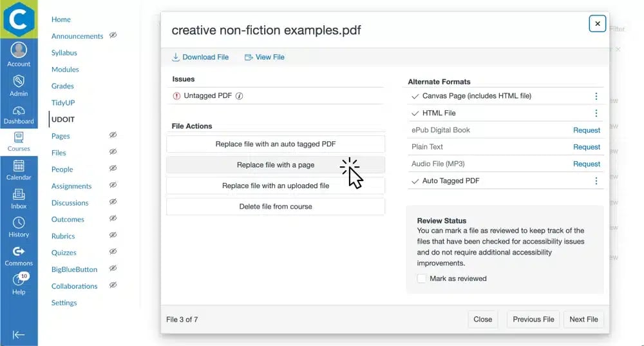Open Outcomes in course navigation
Image resolution: width=644 pixels, height=346 pixels.
68,220
